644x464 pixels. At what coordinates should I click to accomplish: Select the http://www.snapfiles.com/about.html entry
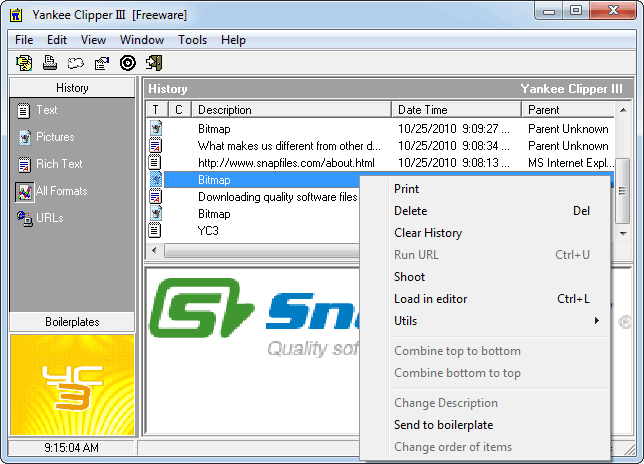(x=286, y=163)
